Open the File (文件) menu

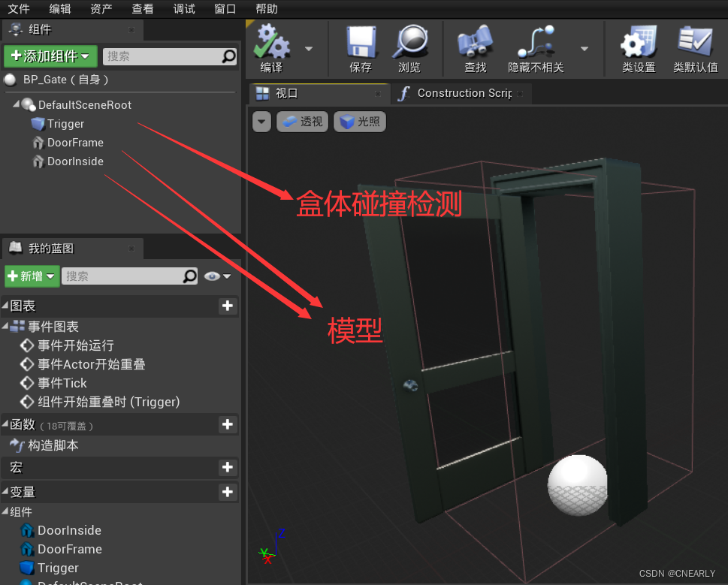[19, 9]
